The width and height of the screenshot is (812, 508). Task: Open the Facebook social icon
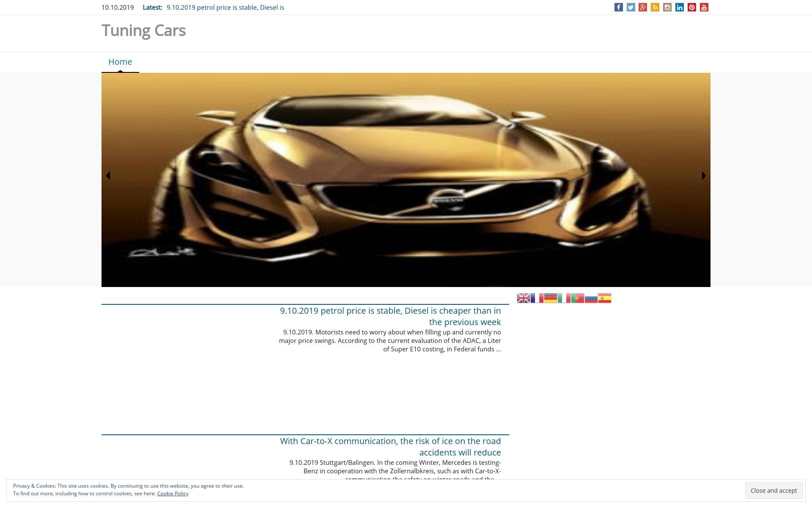click(x=618, y=7)
